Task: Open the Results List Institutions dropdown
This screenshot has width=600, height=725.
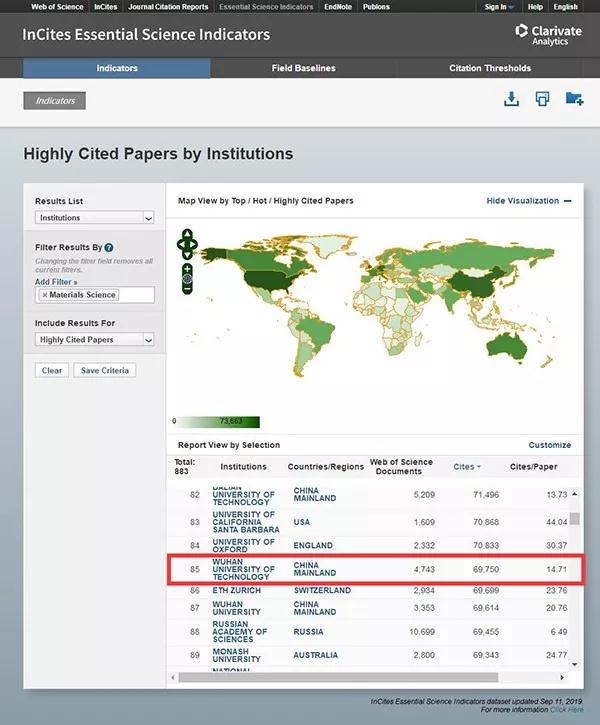Action: (95, 217)
